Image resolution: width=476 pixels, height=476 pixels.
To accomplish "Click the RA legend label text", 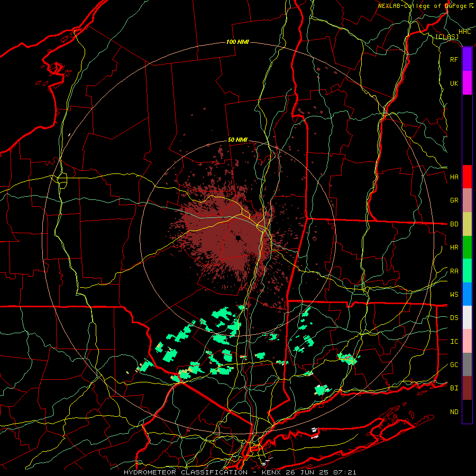I will [454, 271].
